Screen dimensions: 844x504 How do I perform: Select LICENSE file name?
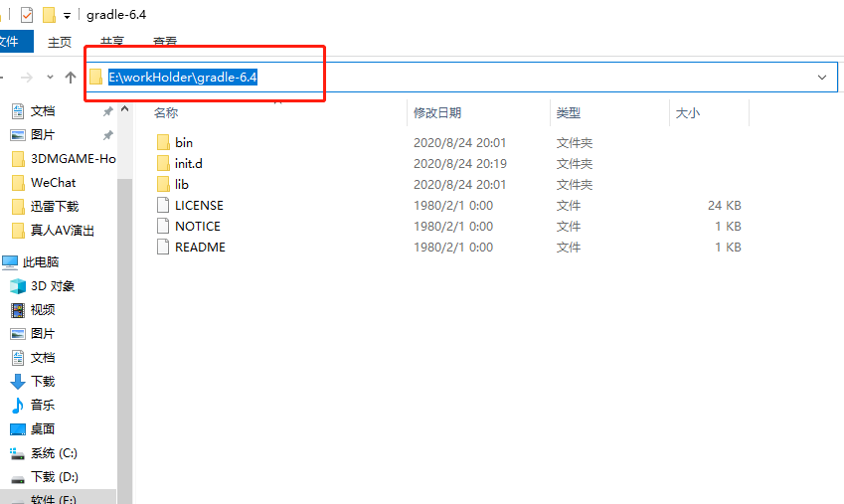tap(199, 205)
